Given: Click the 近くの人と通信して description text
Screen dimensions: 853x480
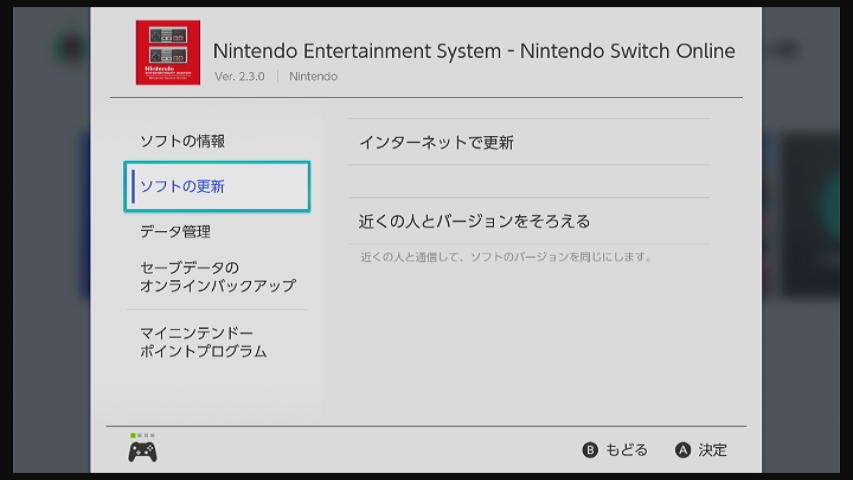Looking at the screenshot, I should click(506, 257).
